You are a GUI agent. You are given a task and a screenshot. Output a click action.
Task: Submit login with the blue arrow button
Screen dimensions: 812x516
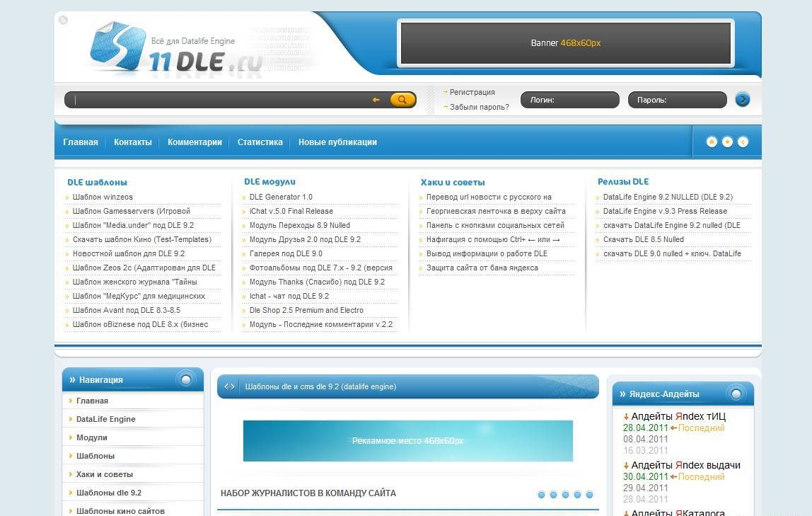(742, 100)
